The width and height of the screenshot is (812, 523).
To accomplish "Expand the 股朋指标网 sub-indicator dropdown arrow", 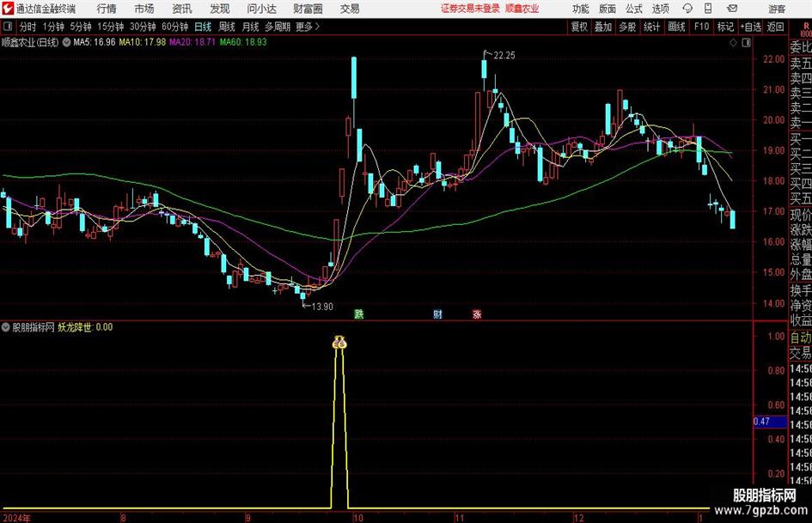I will (6, 327).
